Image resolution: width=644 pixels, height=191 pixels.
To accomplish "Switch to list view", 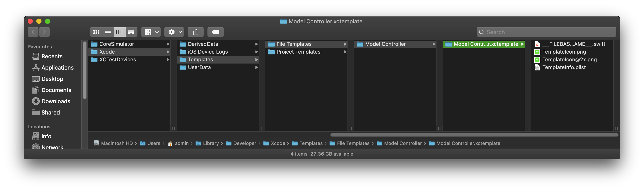I will 108,32.
